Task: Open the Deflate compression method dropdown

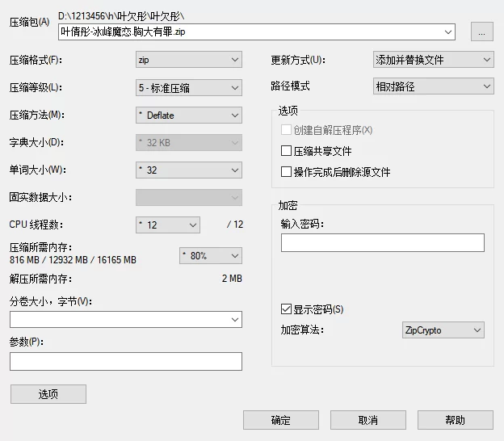Action: [x=189, y=115]
